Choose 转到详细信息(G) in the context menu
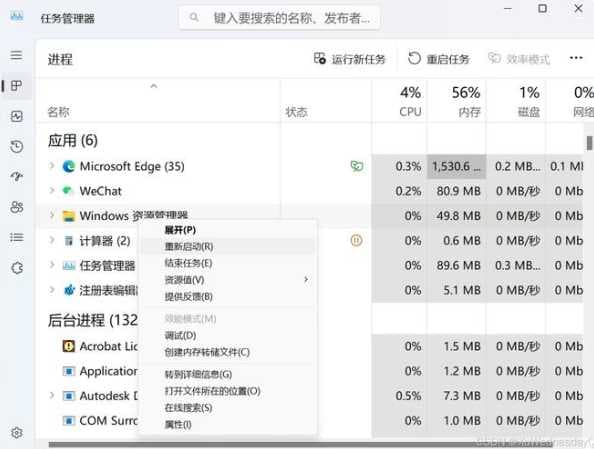 228,375
